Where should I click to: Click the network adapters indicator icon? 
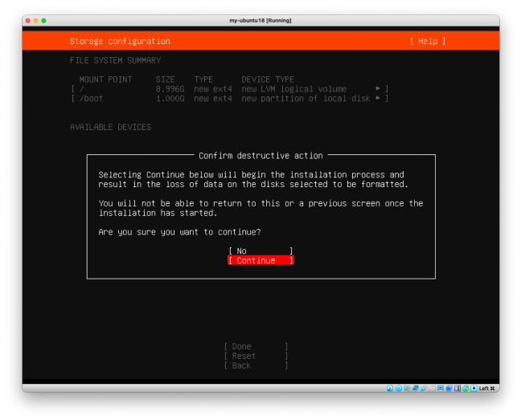click(x=416, y=388)
